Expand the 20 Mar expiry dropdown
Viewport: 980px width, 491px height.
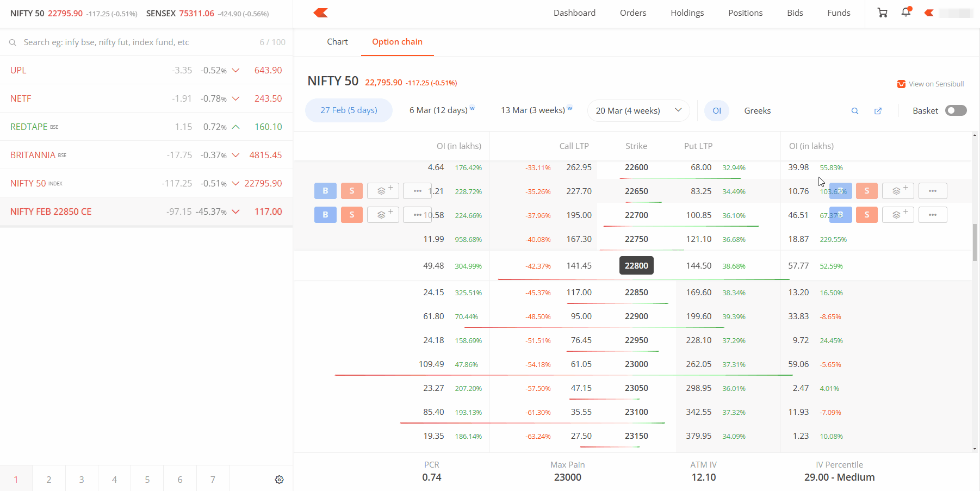(x=638, y=110)
